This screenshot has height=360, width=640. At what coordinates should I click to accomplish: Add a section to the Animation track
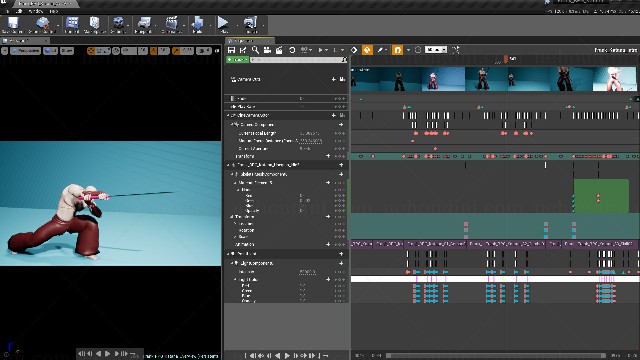(328, 244)
